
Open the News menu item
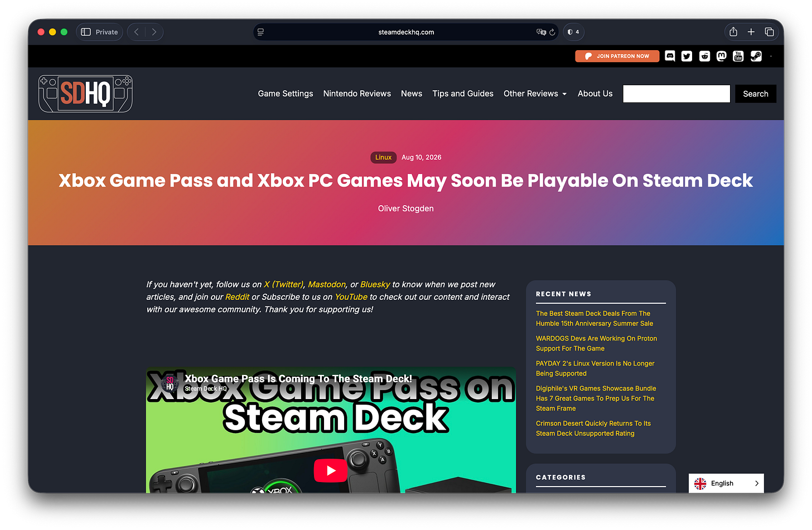pos(412,94)
